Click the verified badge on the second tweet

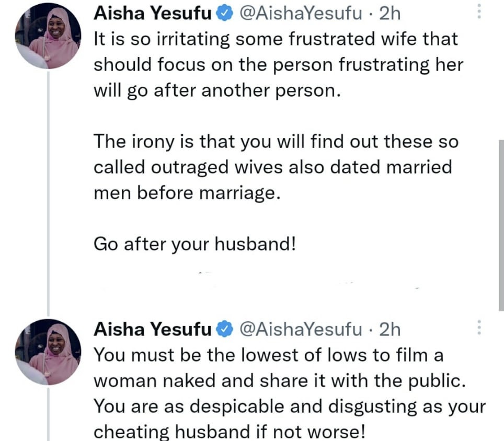click(x=225, y=329)
